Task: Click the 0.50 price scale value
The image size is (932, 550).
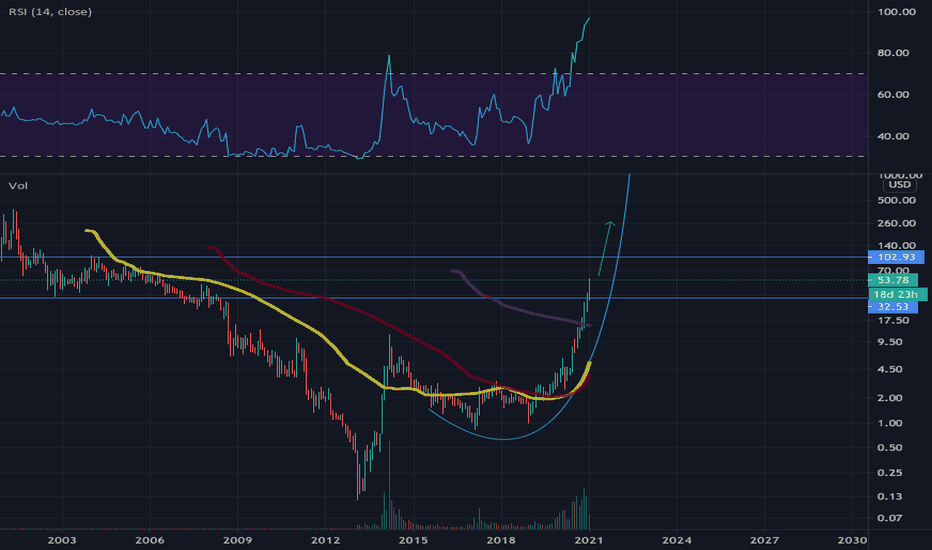Action: (890, 448)
